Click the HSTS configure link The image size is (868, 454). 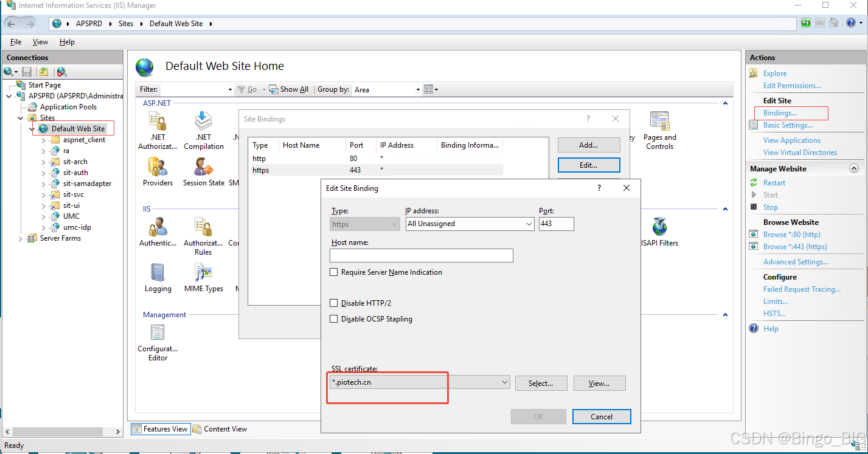click(774, 314)
